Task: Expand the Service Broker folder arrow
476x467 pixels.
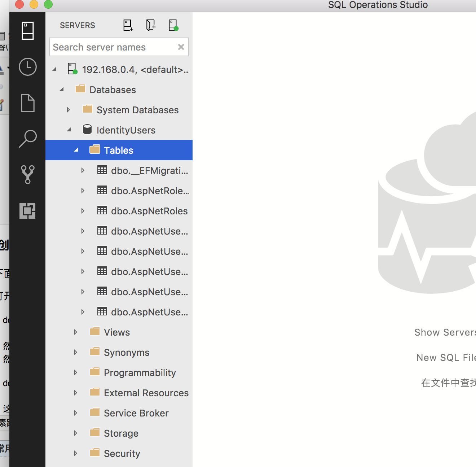Action: pyautogui.click(x=76, y=413)
